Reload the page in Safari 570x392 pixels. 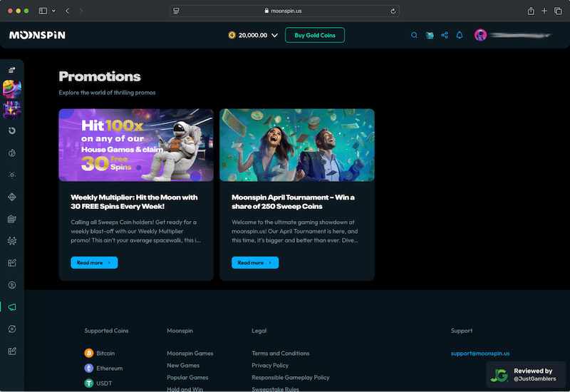[393, 11]
